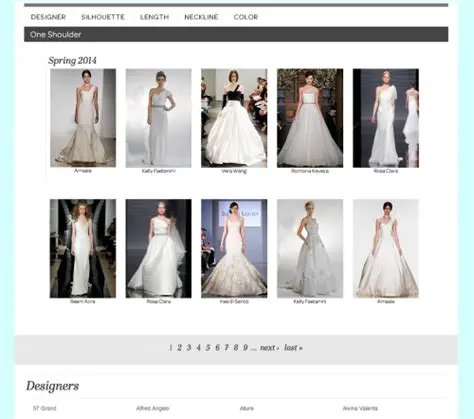
Task: Open the Reem Acra column gown thumbnail
Action: tap(83, 248)
